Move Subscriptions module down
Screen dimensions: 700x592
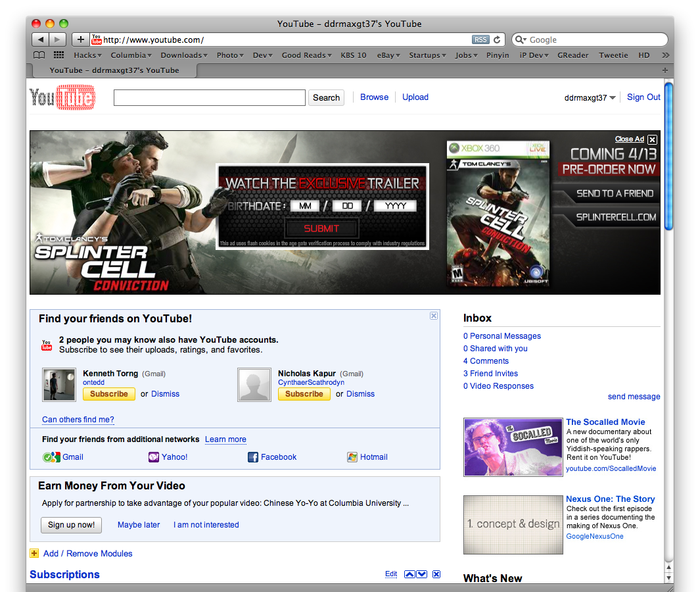coord(422,574)
